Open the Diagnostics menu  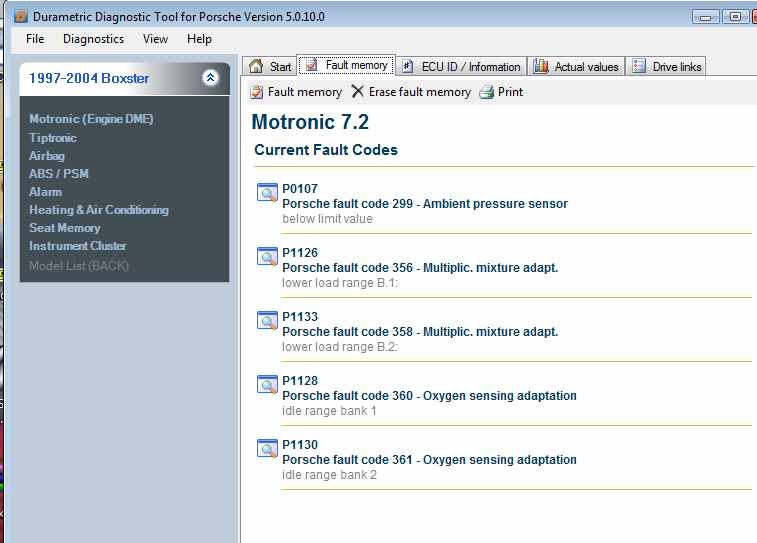coord(93,39)
